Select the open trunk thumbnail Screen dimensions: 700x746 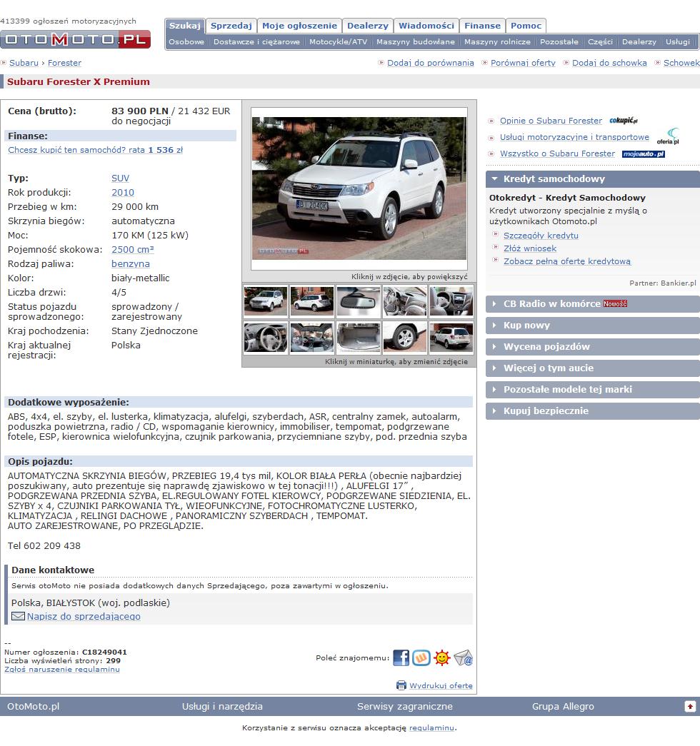(359, 338)
